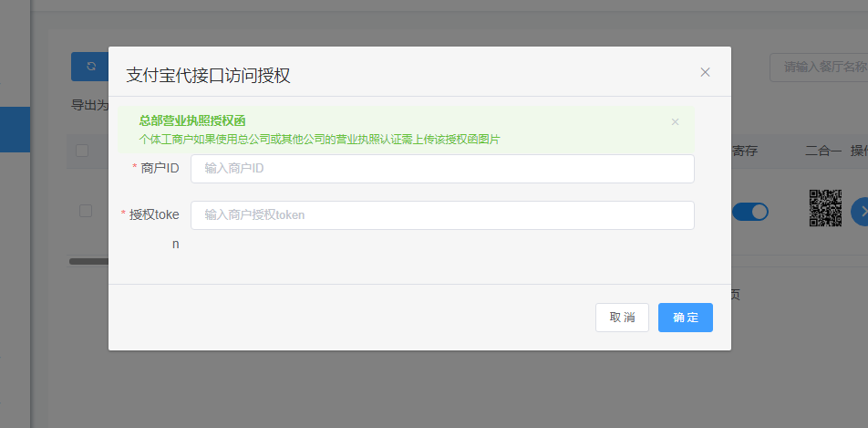Click the 请输入餐厅名称 search field
This screenshot has width=868, height=428.
tap(819, 68)
